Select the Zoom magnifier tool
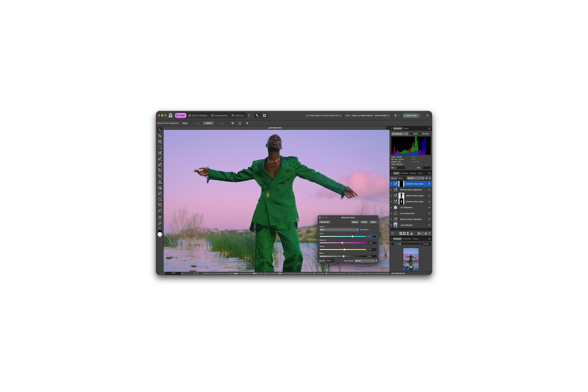 tap(160, 223)
